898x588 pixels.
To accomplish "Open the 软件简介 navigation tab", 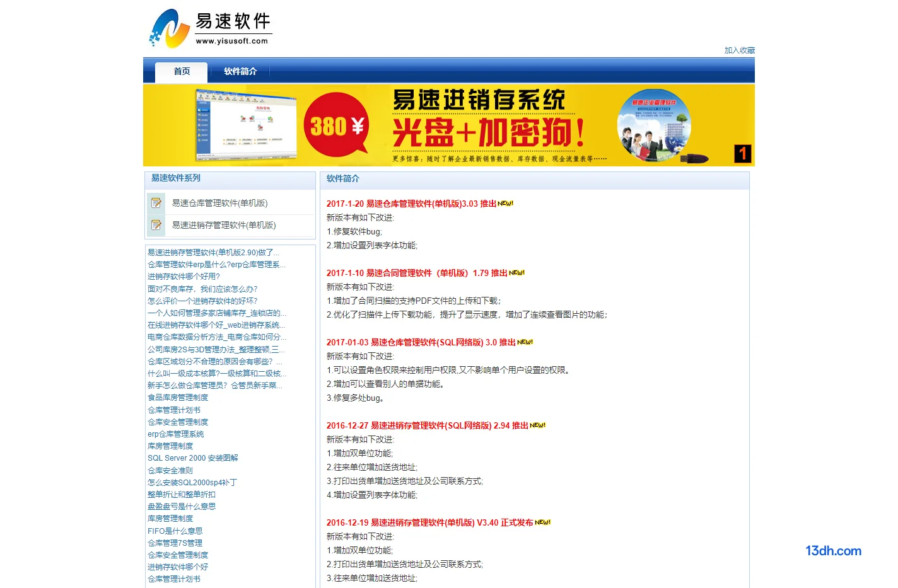I will coord(240,71).
